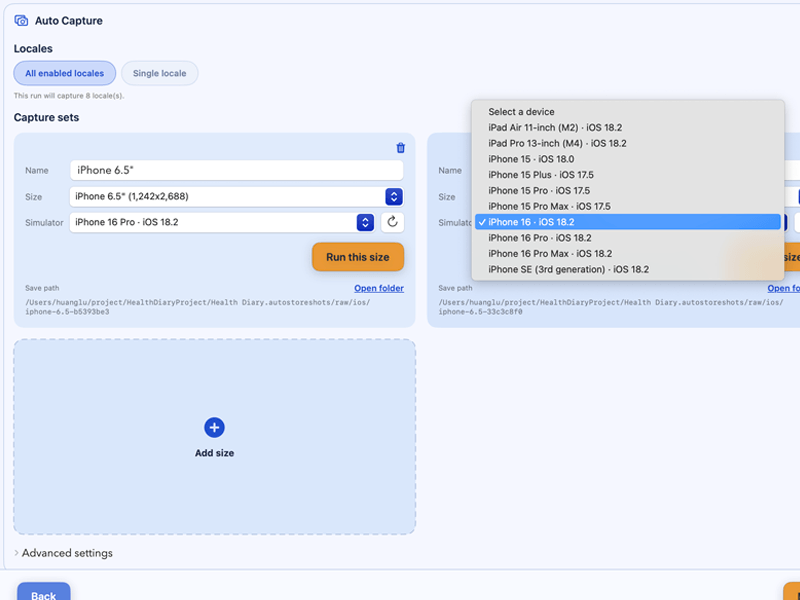The width and height of the screenshot is (800, 600).
Task: Choose iPad Air 11-inch (M2) from the device list
Action: coord(628,128)
